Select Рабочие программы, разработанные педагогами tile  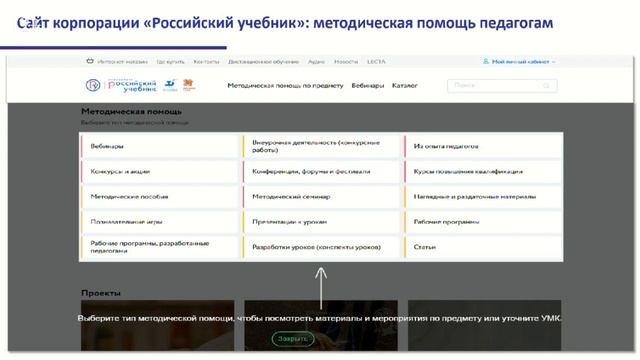pyautogui.click(x=160, y=247)
